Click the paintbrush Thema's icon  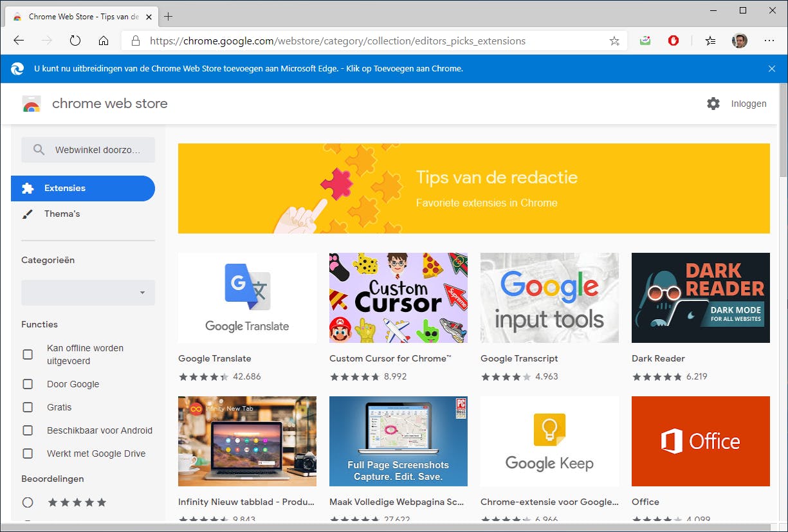pyautogui.click(x=28, y=214)
